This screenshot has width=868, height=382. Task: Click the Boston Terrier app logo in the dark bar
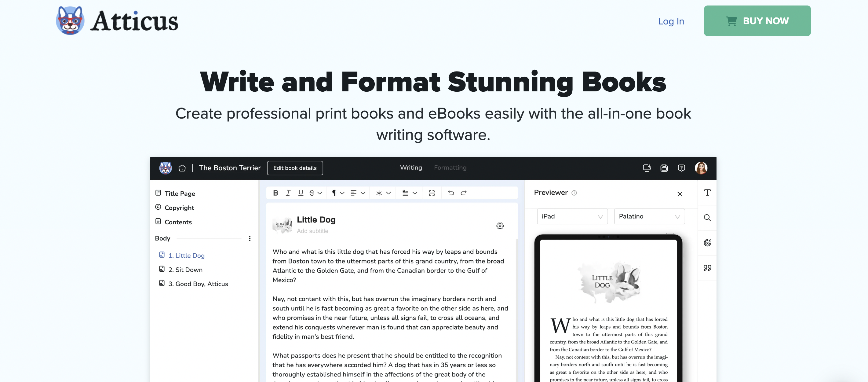click(x=166, y=168)
